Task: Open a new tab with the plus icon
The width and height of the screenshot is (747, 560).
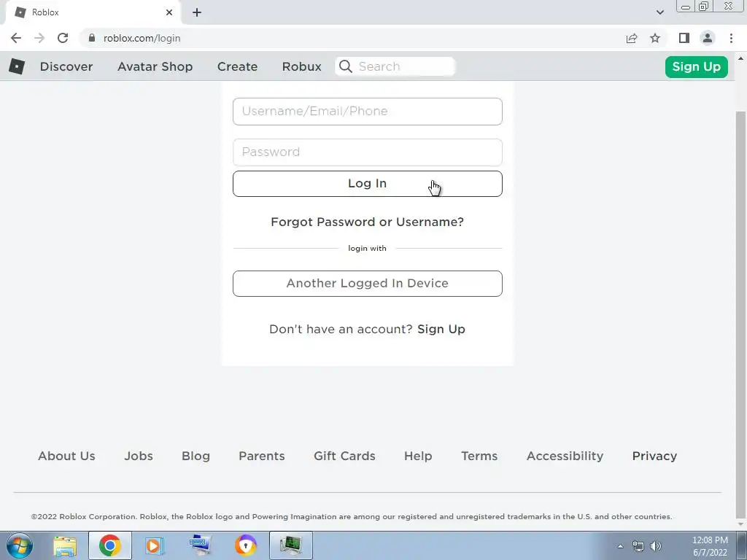Action: [x=197, y=12]
